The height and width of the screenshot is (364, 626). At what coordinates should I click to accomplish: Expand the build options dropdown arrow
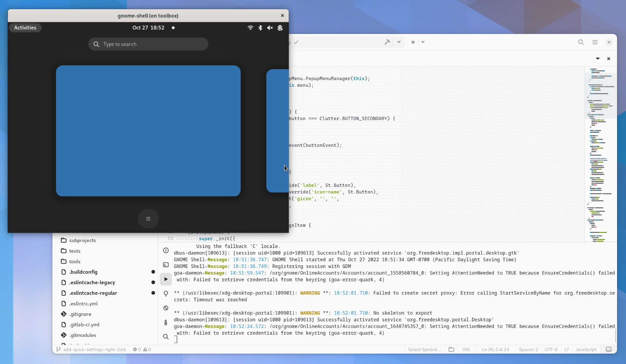coord(399,42)
